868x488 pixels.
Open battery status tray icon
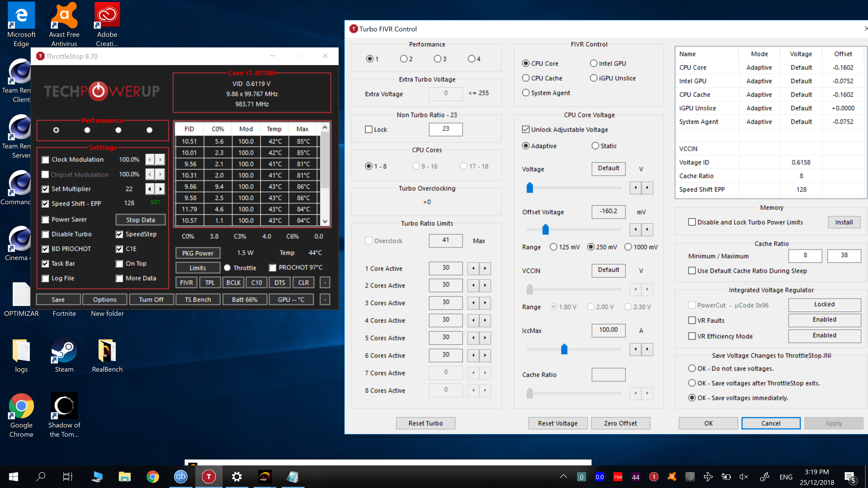point(726,476)
